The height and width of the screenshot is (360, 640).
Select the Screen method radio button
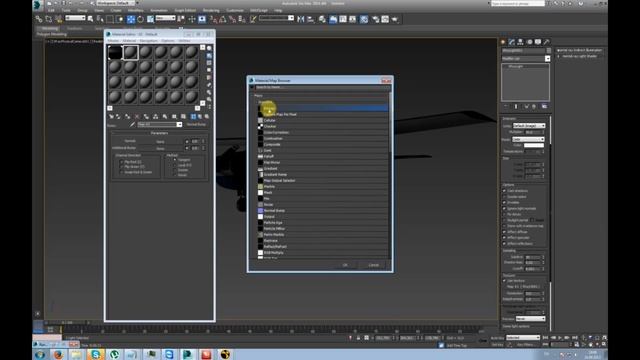click(x=175, y=170)
